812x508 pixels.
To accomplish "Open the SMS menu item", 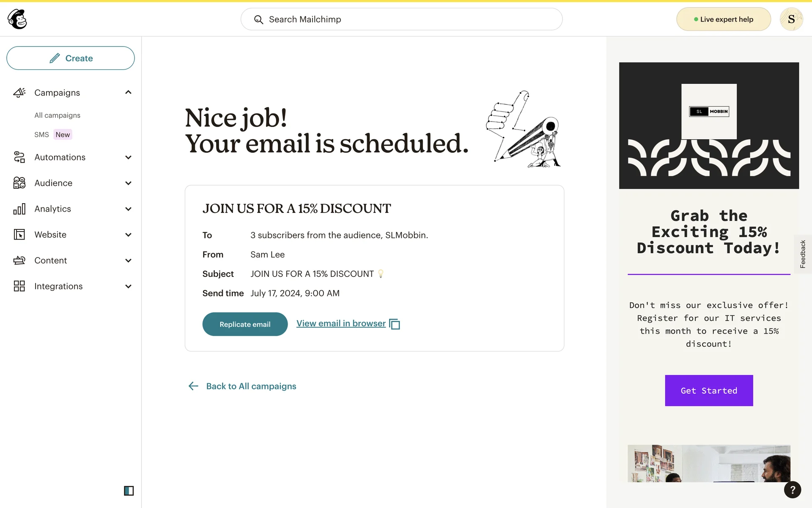I will [41, 135].
